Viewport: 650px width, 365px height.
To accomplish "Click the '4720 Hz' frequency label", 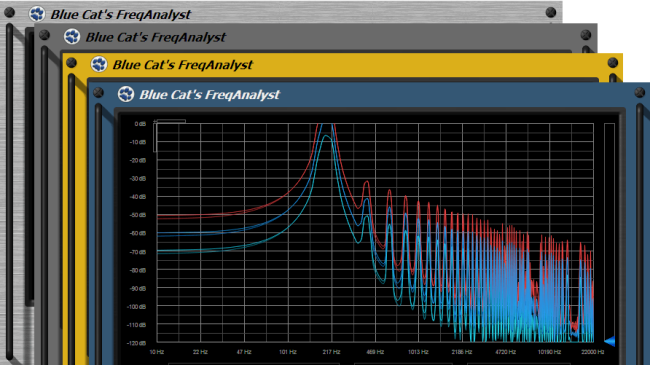I will point(505,352).
